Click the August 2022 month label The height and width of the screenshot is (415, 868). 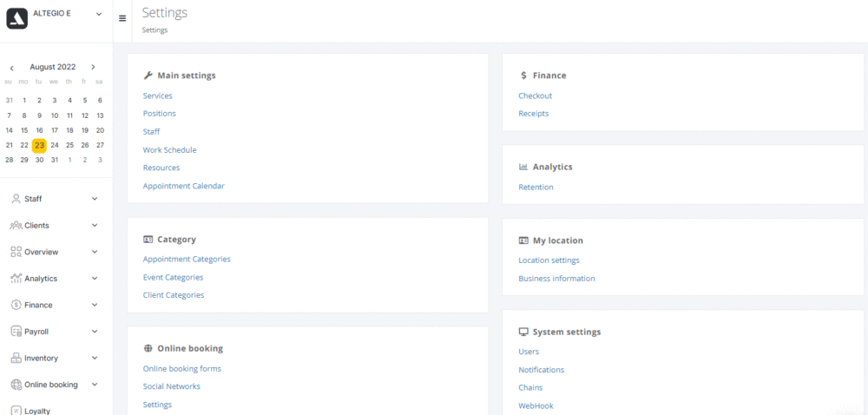pyautogui.click(x=53, y=67)
